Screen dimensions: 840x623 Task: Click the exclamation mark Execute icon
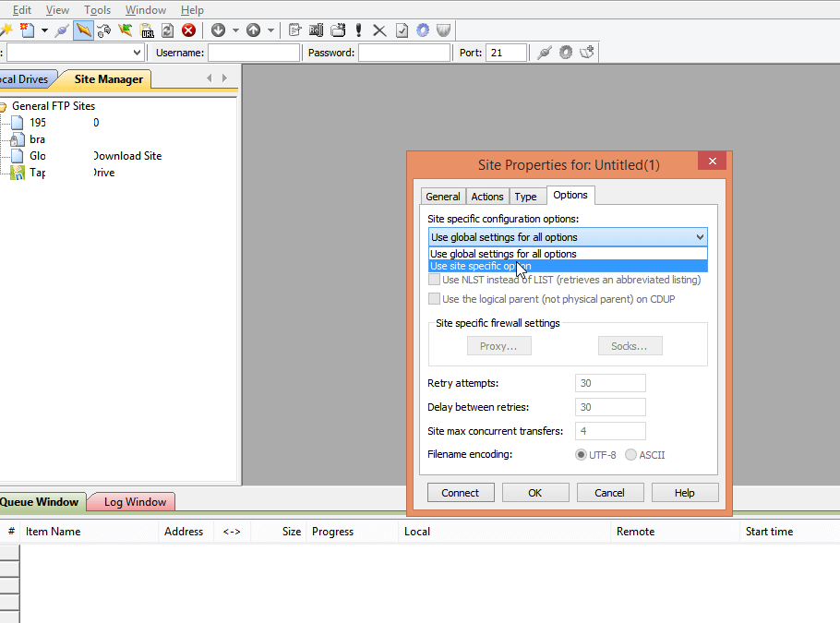pyautogui.click(x=358, y=30)
